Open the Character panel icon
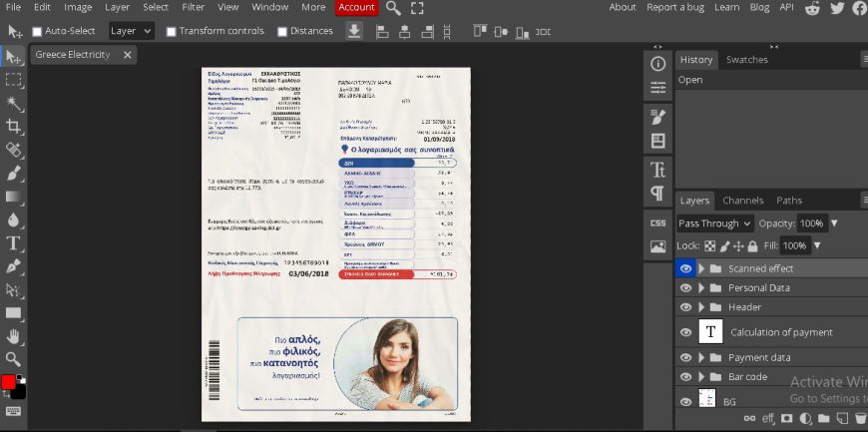 coord(657,170)
